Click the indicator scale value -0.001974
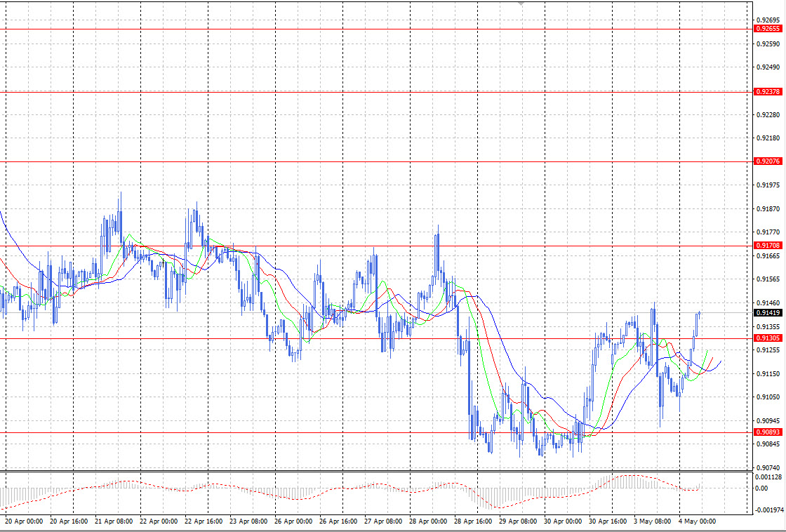The width and height of the screenshot is (786, 532). click(769, 510)
